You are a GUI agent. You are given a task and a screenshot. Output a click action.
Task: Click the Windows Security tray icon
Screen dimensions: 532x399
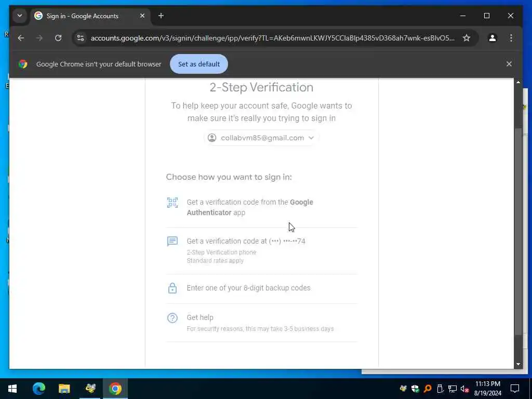click(415, 389)
